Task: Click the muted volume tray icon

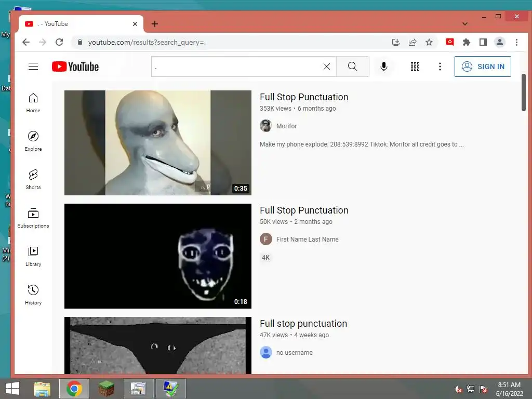Action: coord(458,389)
